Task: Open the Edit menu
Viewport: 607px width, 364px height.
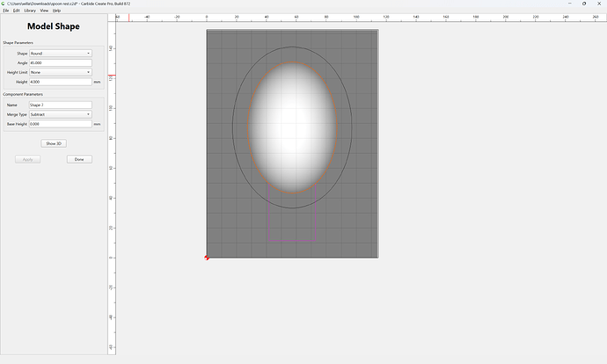Action: coord(16,11)
